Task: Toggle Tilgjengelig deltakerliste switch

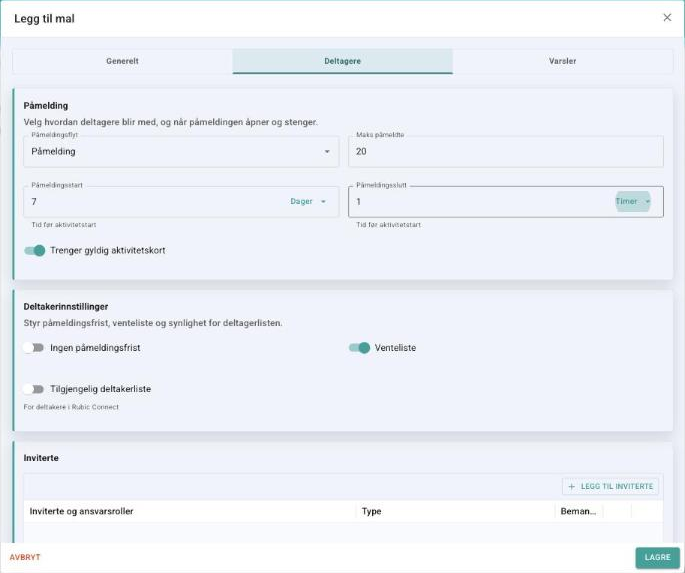Action: click(34, 389)
